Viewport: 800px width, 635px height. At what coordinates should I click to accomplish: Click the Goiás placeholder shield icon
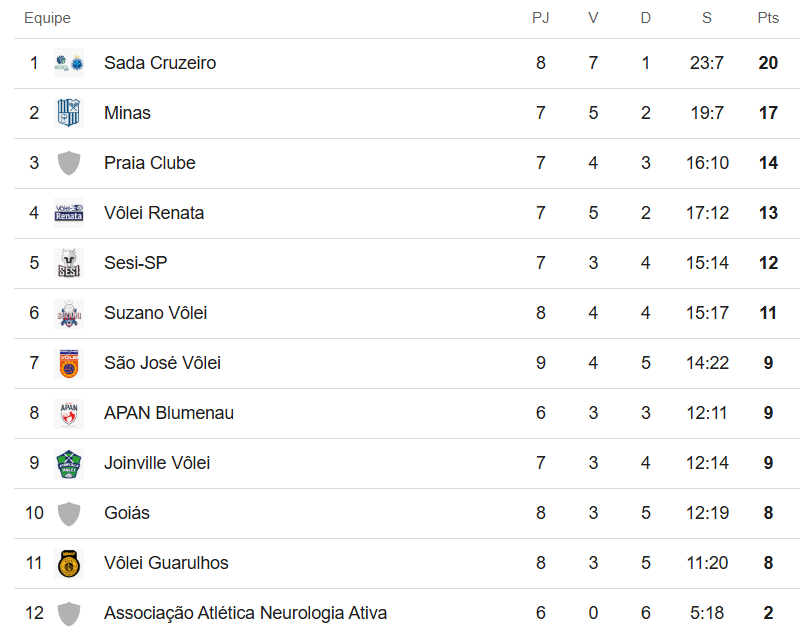[69, 513]
